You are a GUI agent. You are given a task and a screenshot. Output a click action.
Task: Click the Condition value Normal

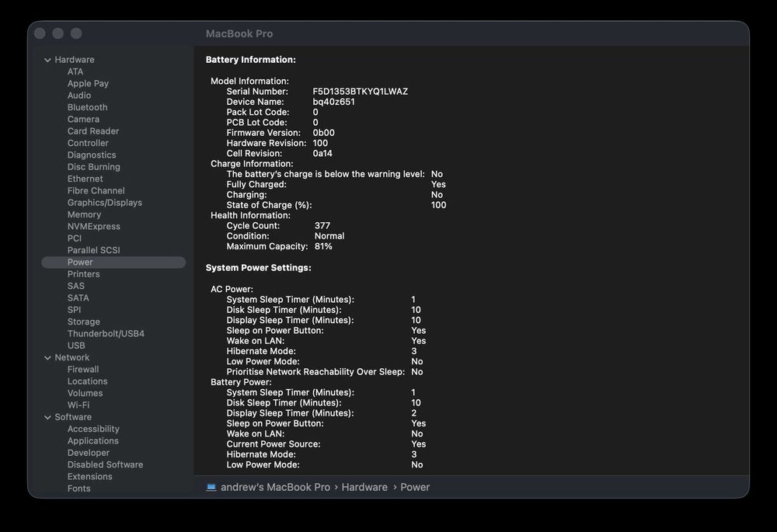[x=329, y=236]
